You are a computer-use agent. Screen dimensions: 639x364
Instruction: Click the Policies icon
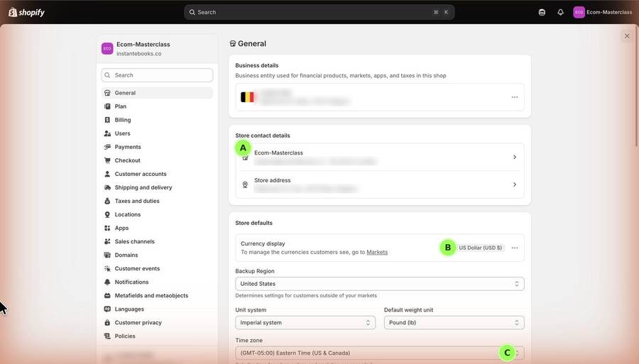(x=107, y=336)
